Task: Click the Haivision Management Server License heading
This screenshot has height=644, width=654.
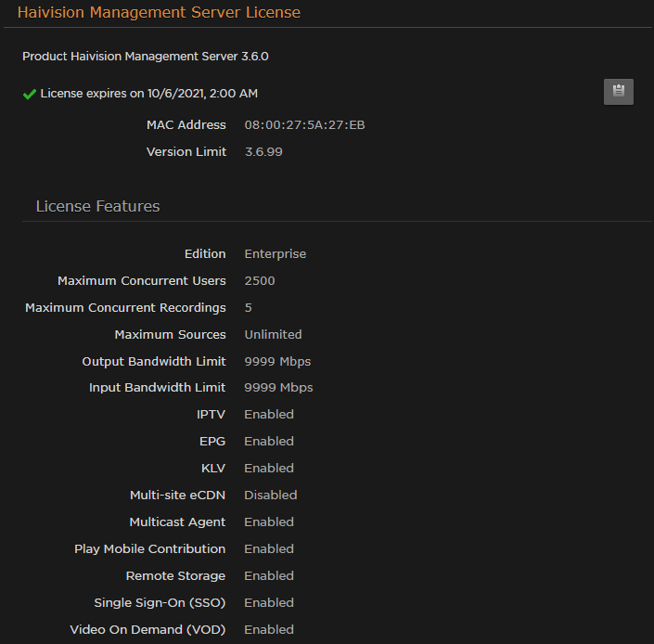Action: click(x=159, y=13)
